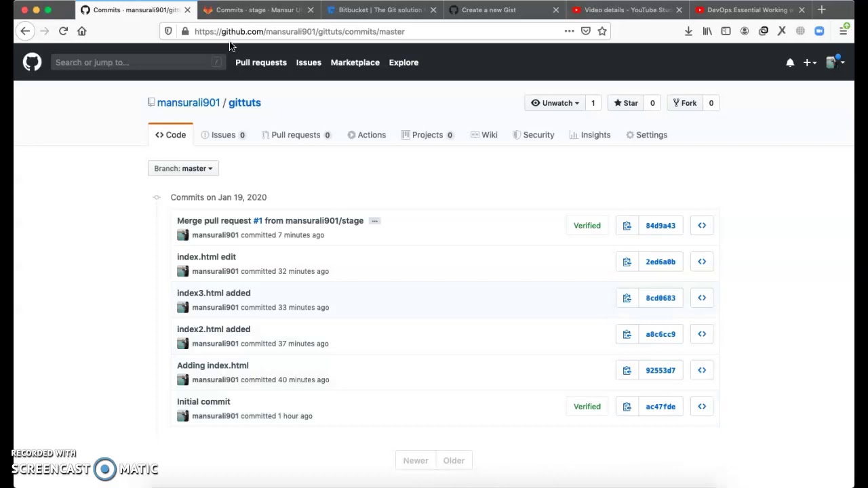Open a new browser tab
The width and height of the screenshot is (868, 488).
(x=822, y=9)
